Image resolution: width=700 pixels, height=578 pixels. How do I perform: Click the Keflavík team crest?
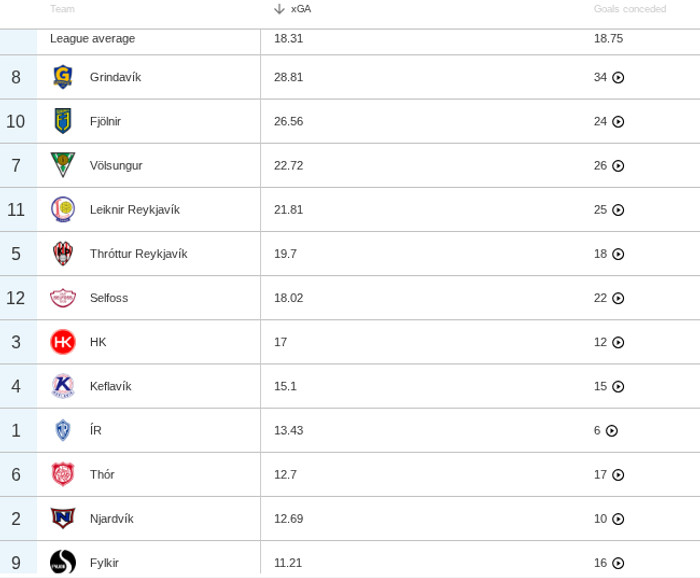[x=63, y=386]
